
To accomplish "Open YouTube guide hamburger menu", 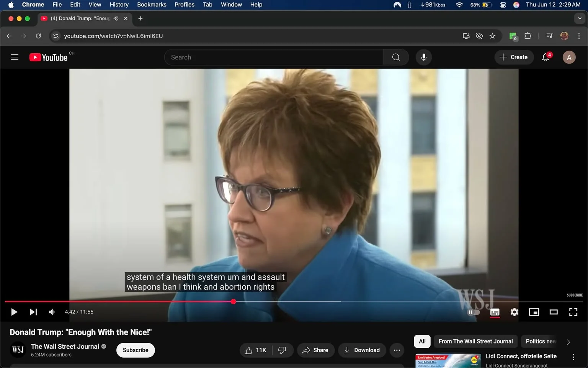I will [x=15, y=57].
